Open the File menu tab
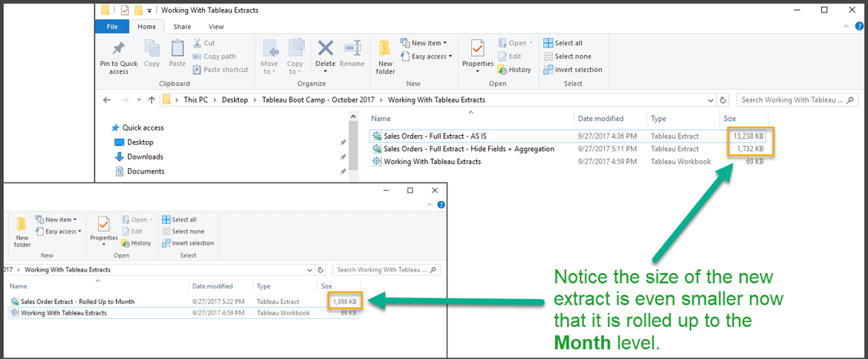 pos(112,27)
